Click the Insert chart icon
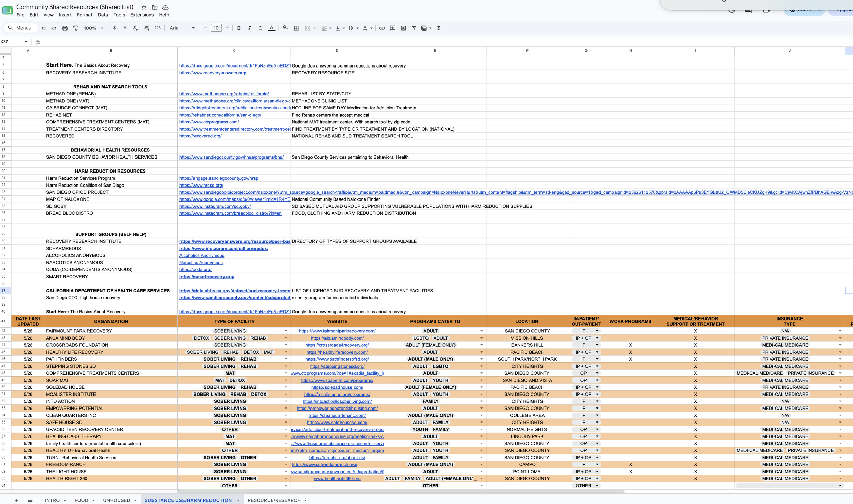The image size is (853, 504). tap(403, 28)
